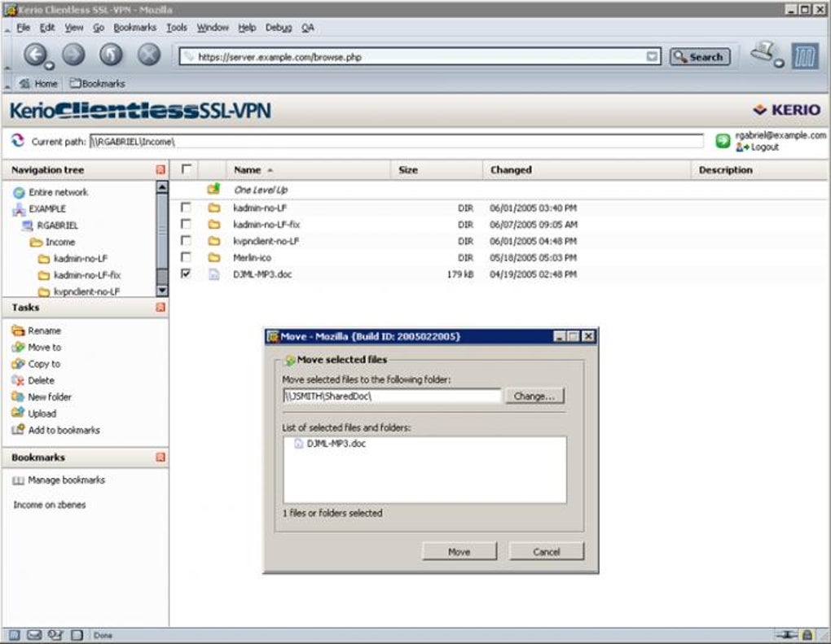Reload the page with the Reload button
831x644 pixels.
(112, 55)
